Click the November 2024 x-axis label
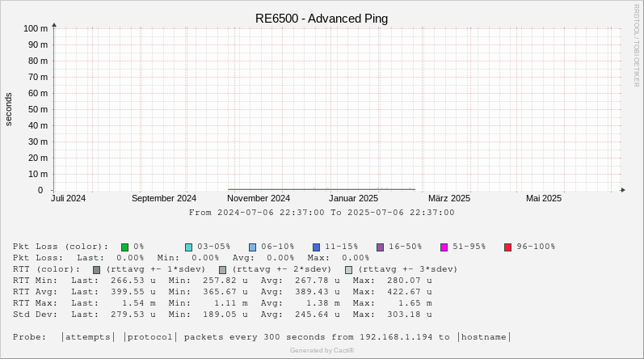 pos(259,198)
